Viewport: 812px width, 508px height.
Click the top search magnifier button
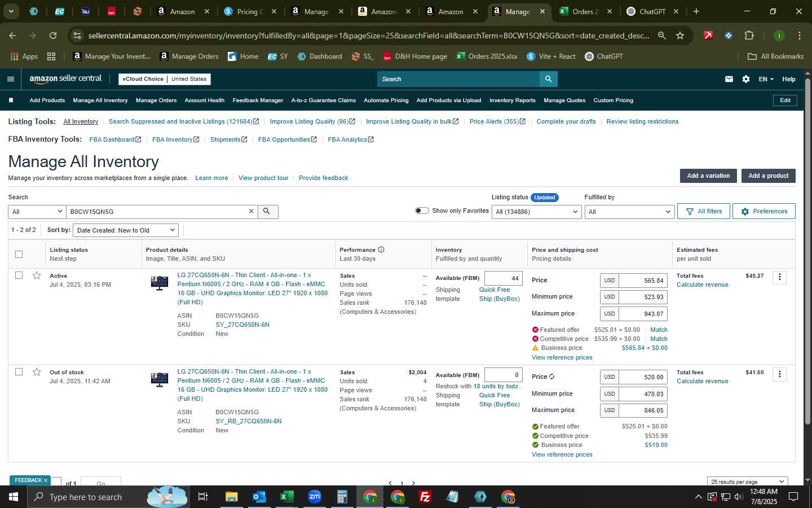pyautogui.click(x=548, y=79)
